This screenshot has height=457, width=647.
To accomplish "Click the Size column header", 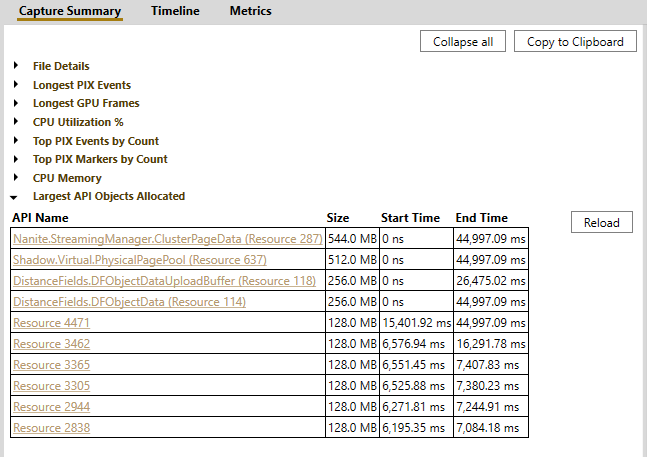I will tap(338, 218).
